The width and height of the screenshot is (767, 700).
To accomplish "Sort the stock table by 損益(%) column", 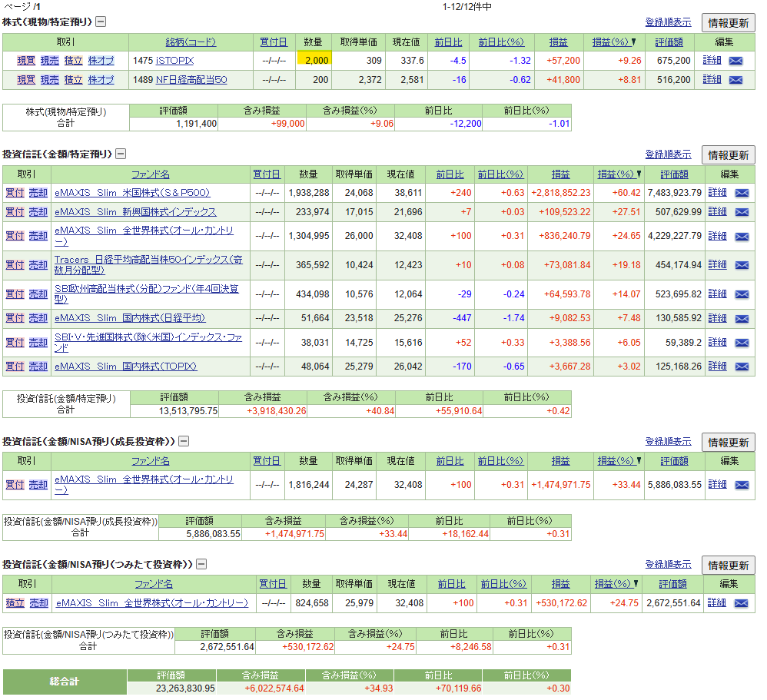I will (x=610, y=41).
